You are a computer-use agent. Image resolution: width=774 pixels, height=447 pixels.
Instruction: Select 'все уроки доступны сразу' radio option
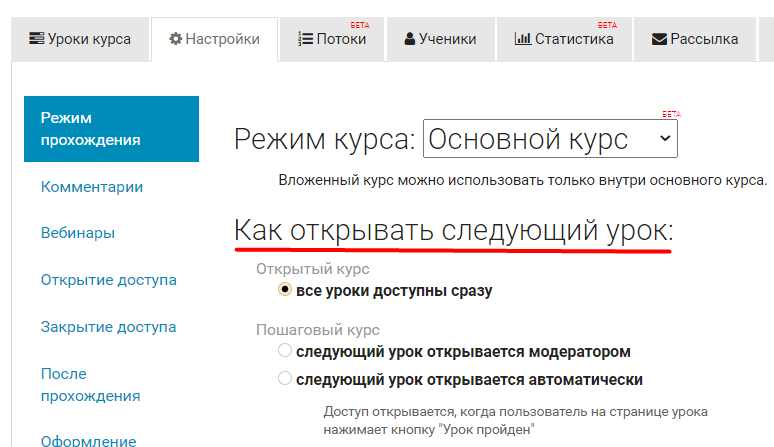pos(285,291)
